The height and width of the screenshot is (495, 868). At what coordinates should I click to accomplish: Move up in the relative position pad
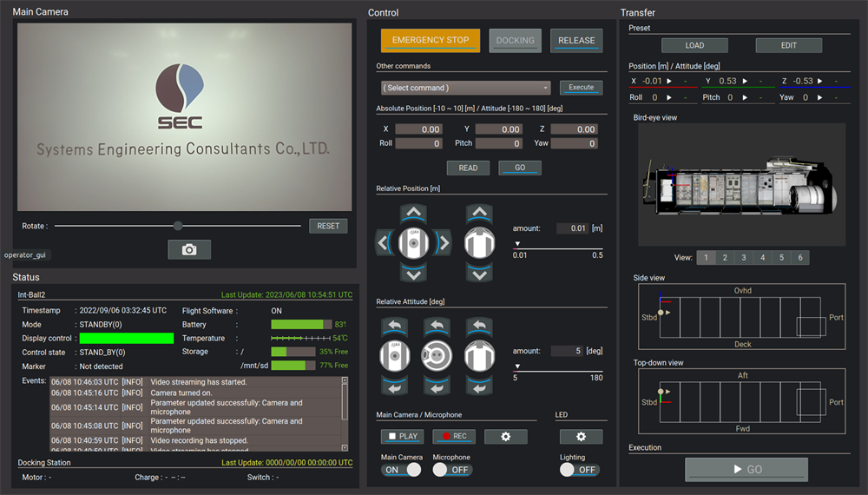pyautogui.click(x=413, y=213)
